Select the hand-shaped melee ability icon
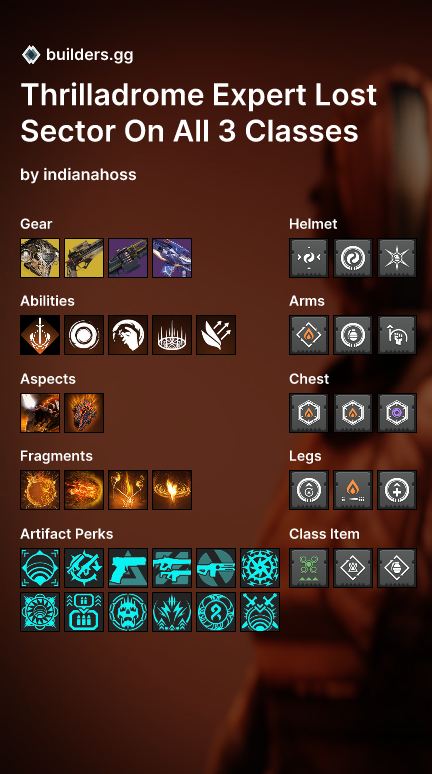Viewport: 432px width, 774px height. (128, 335)
